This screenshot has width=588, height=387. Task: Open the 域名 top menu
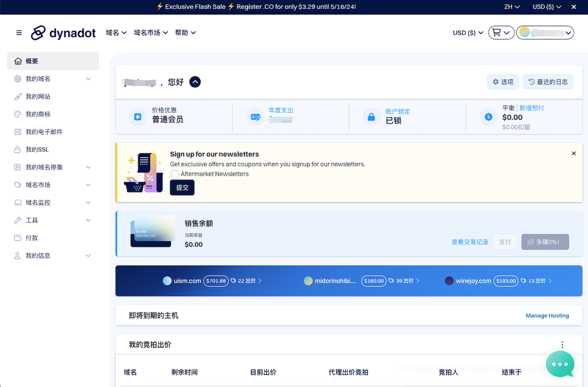(x=116, y=33)
